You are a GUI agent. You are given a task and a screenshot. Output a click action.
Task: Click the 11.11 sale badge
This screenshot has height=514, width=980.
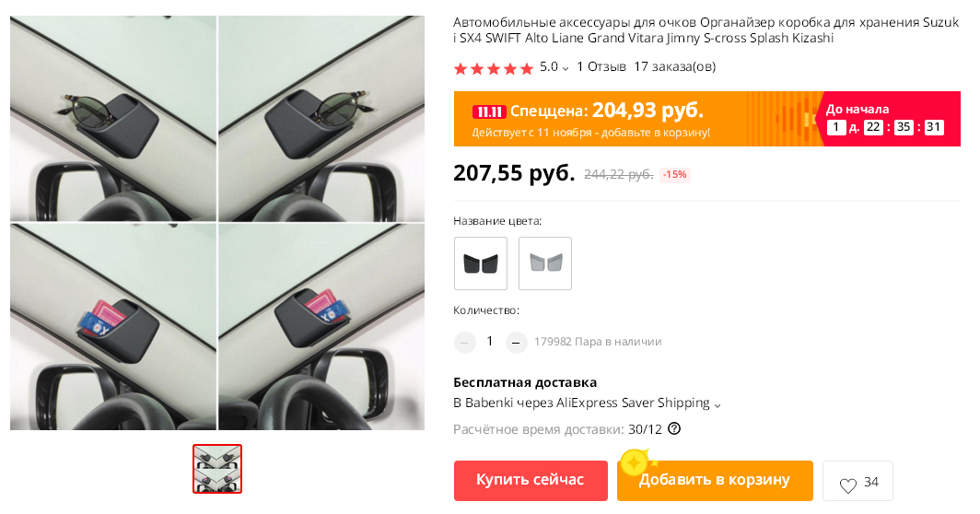pyautogui.click(x=489, y=112)
